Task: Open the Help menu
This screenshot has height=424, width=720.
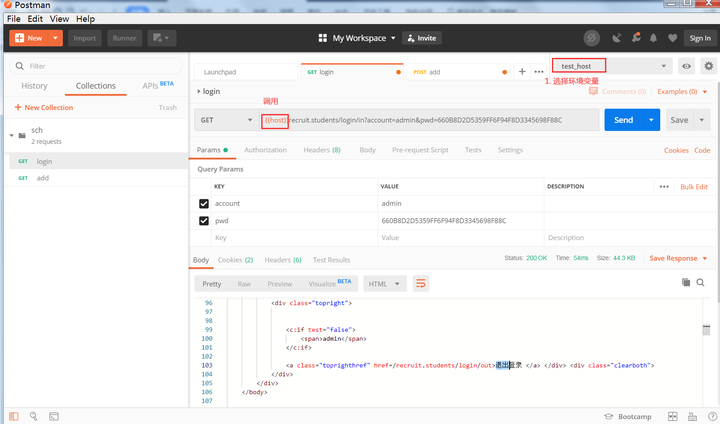Action: coord(85,19)
